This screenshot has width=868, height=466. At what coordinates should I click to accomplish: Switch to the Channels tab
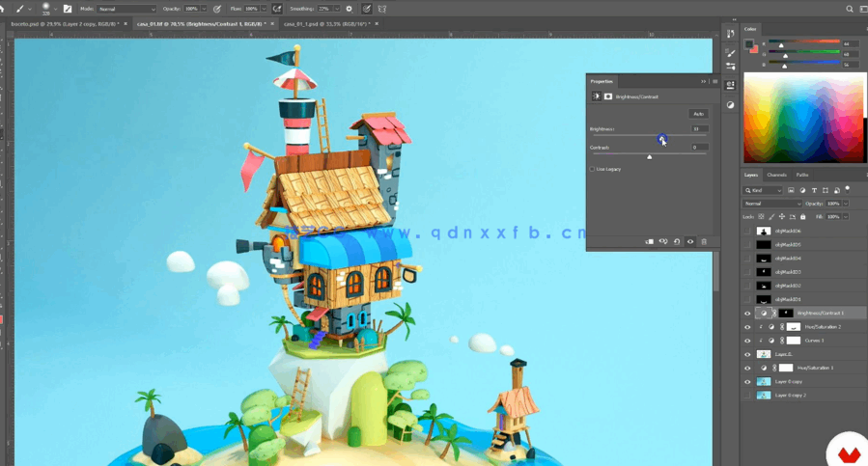(x=776, y=175)
